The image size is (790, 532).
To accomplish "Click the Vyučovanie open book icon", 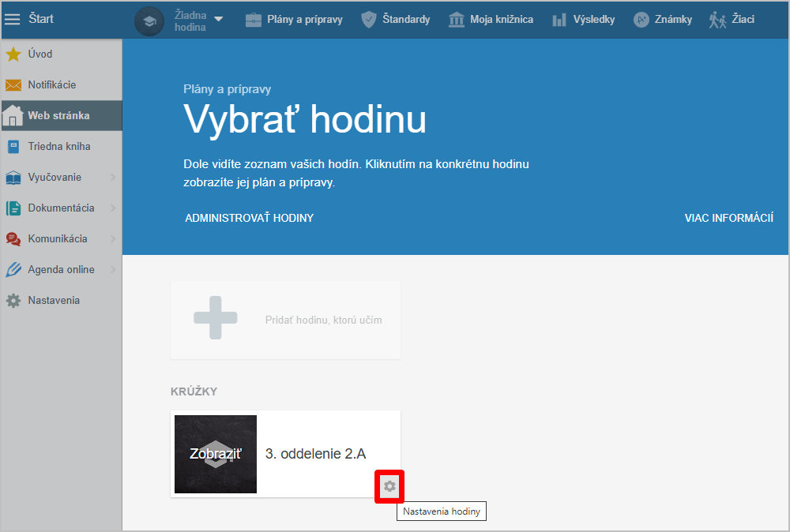I will click(x=13, y=178).
